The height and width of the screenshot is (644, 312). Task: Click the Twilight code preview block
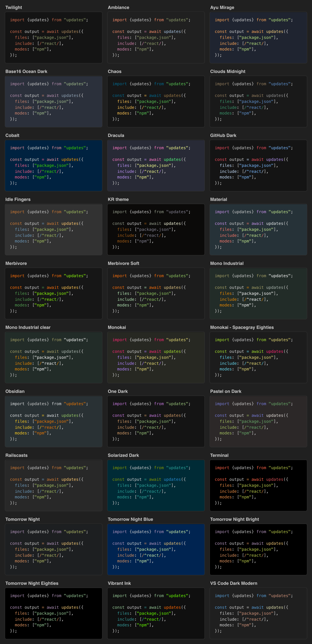54,38
